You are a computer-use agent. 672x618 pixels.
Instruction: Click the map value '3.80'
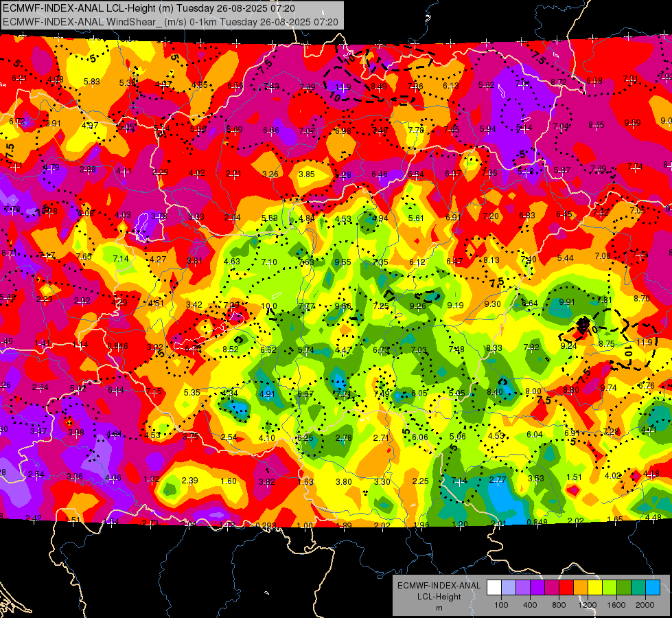[344, 482]
